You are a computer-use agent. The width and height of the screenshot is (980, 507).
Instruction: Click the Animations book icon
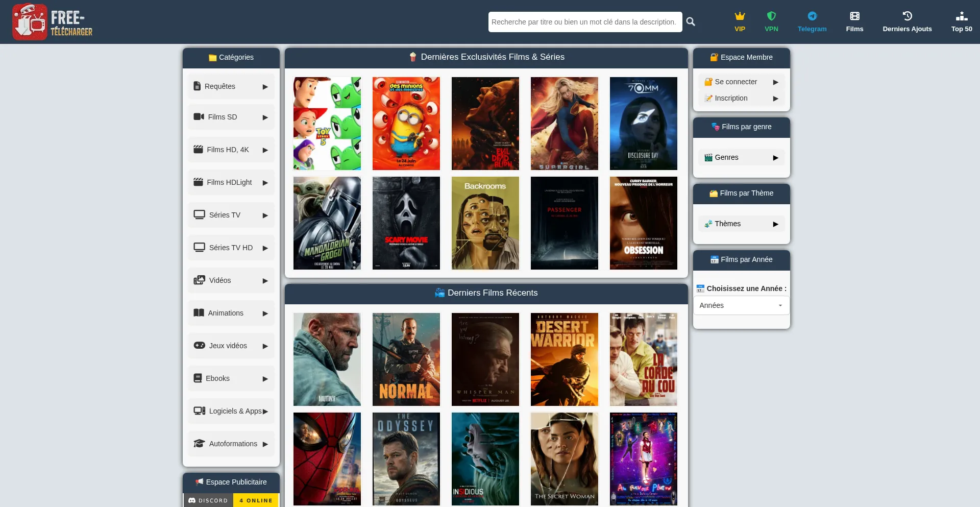click(199, 313)
